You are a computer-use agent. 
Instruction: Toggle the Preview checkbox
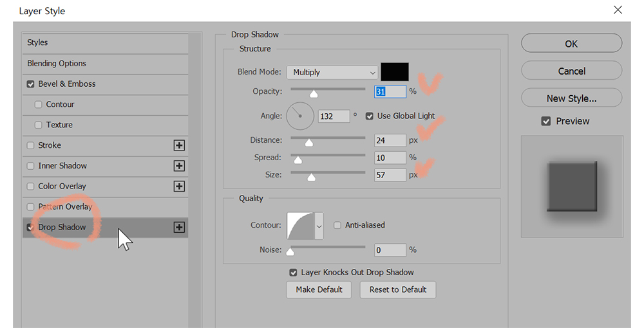[x=546, y=122]
